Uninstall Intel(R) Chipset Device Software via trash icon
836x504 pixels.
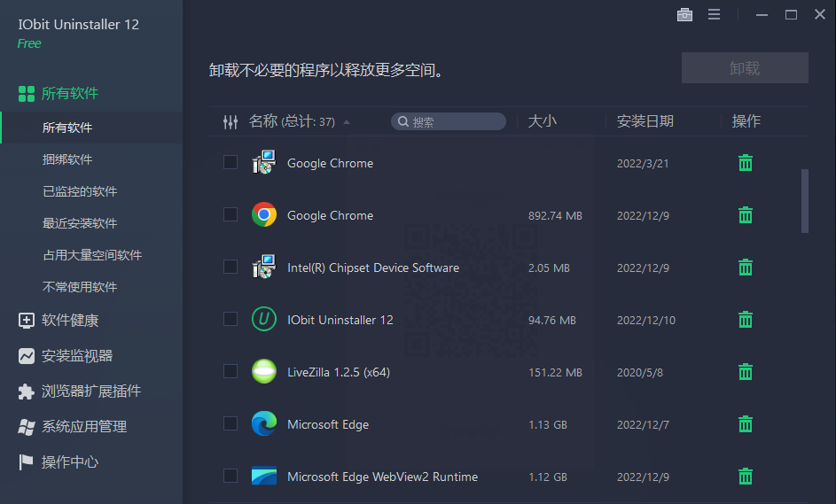tap(746, 268)
